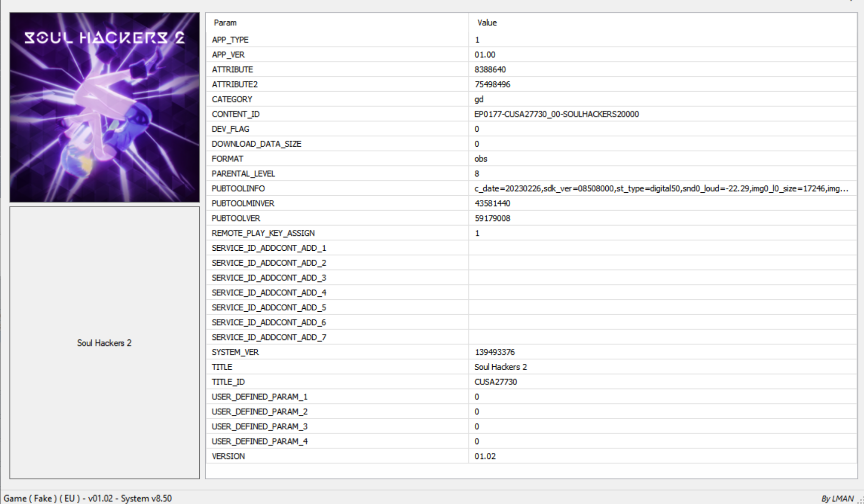864x504 pixels.
Task: Select the PUBTOOLVER value 59179008
Action: tap(492, 218)
